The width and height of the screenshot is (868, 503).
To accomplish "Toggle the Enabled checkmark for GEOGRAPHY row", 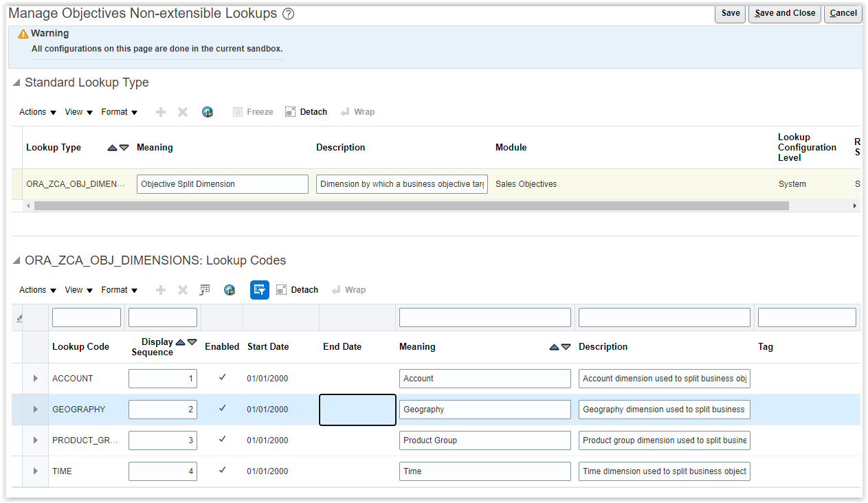I will tap(221, 409).
